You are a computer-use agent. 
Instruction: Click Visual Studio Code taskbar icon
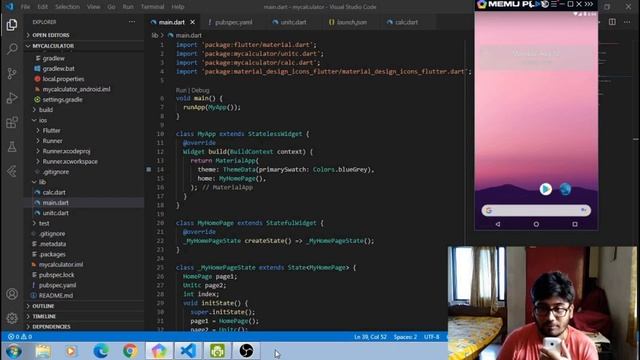click(188, 351)
